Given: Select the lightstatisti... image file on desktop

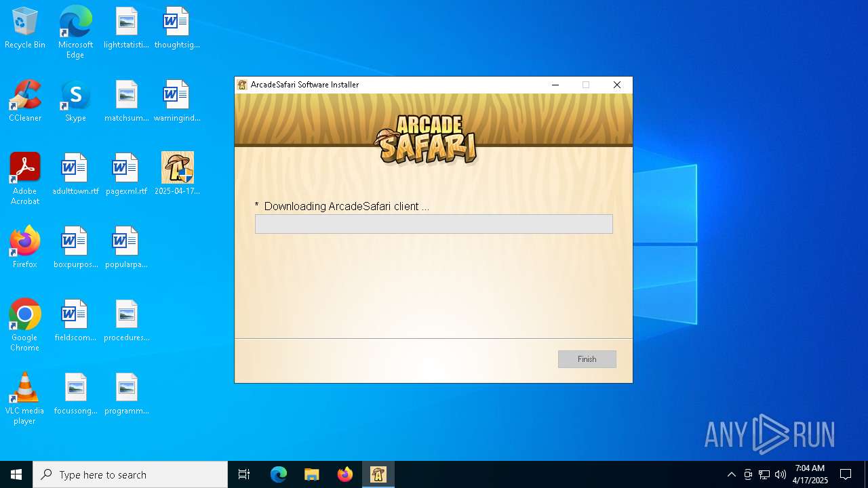Looking at the screenshot, I should (126, 28).
